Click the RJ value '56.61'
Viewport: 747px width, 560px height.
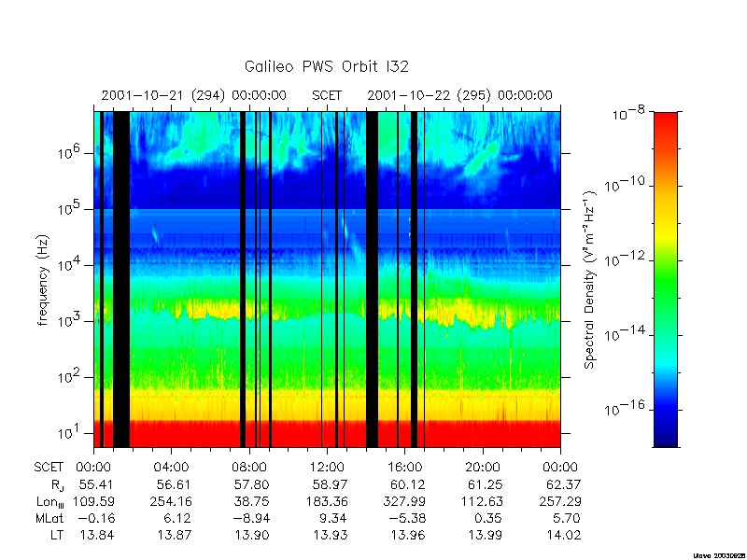[174, 484]
